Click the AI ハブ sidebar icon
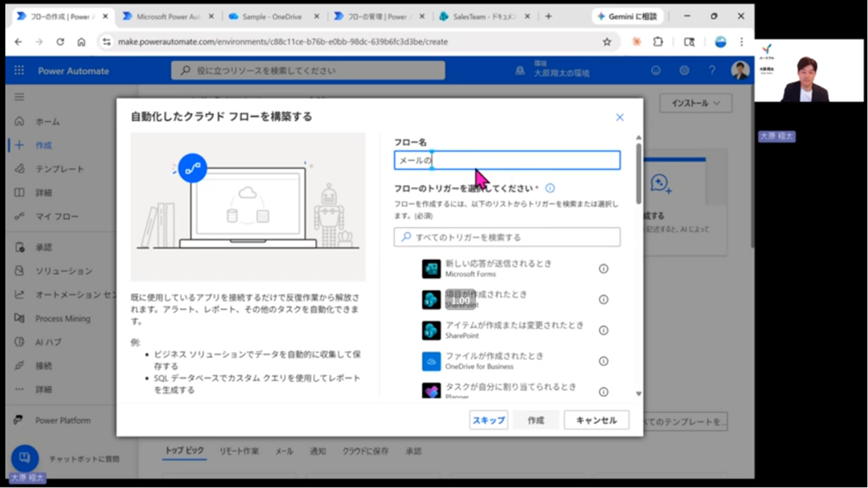Screen dimensions: 868x488 pyautogui.click(x=19, y=342)
